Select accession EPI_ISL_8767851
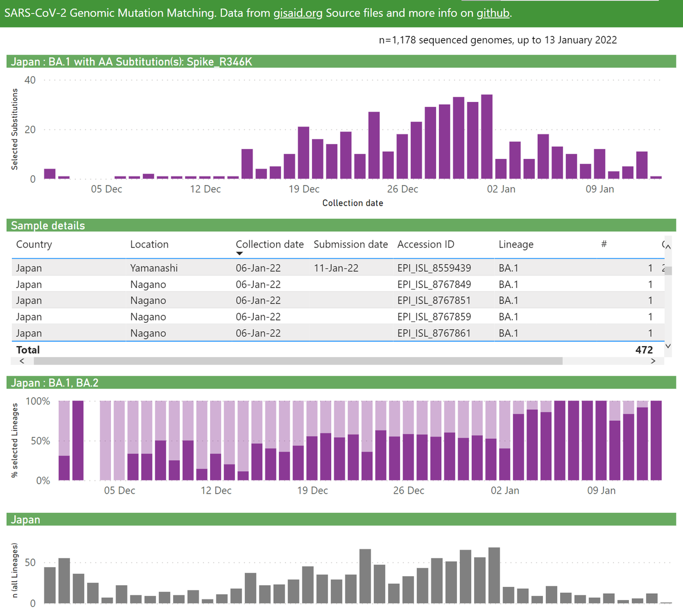Viewport: 683px width, 616px height. point(434,300)
